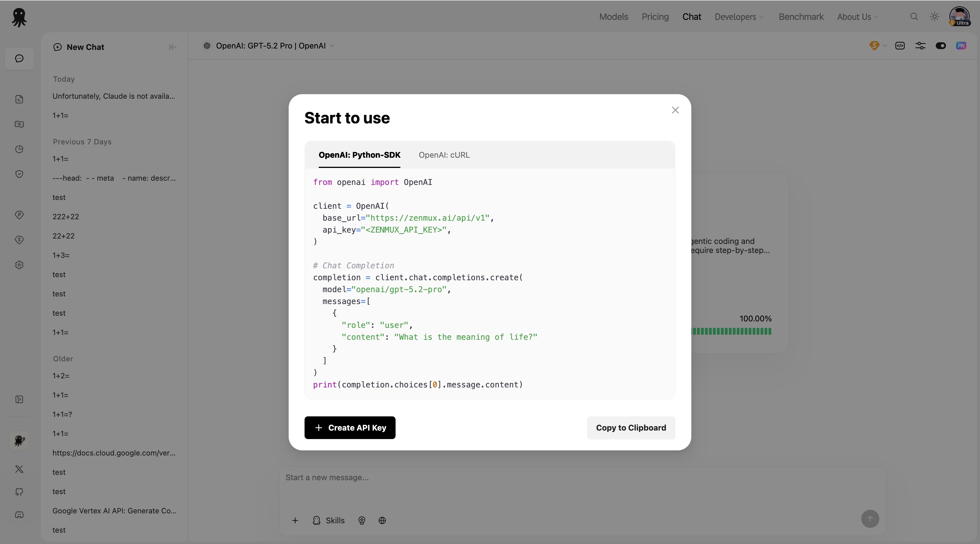Collapse the chat history sidebar arrow
This screenshot has width=980, height=544.
click(x=172, y=47)
